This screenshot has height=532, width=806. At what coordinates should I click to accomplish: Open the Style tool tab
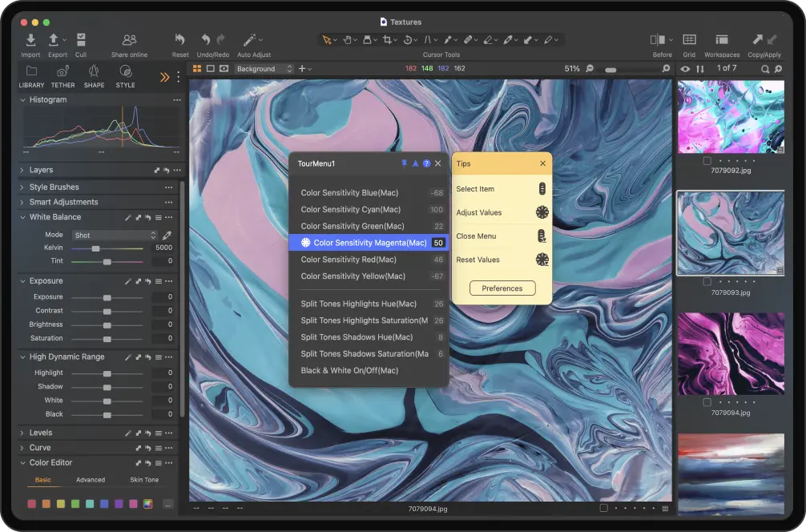[x=125, y=76]
